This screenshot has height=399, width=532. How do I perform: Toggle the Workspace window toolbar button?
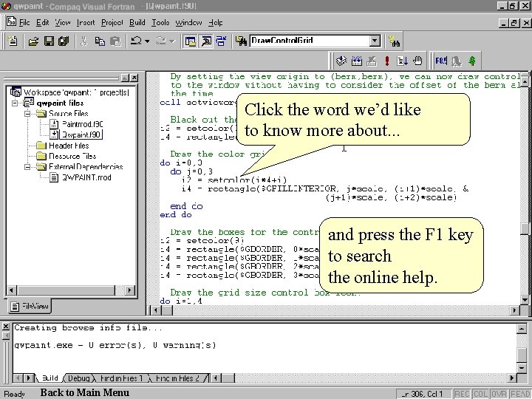point(190,41)
